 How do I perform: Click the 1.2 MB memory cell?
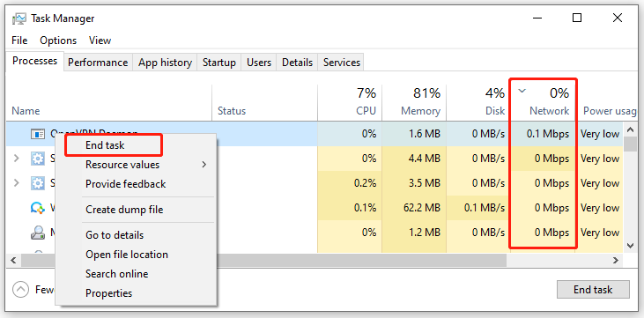point(414,233)
